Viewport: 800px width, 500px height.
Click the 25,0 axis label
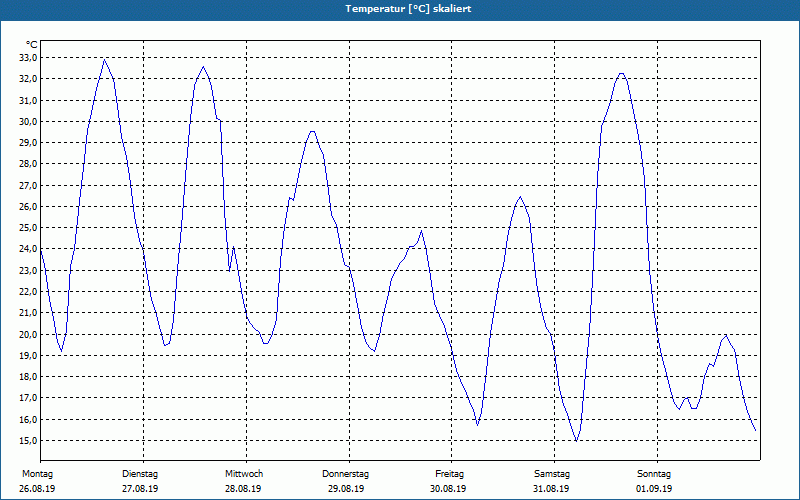[28, 228]
